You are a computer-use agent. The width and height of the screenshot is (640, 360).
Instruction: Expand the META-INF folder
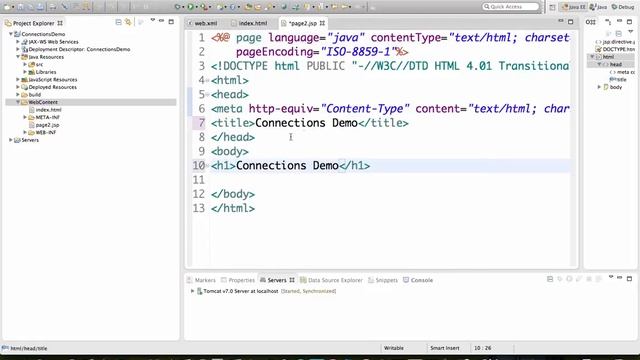click(25, 117)
